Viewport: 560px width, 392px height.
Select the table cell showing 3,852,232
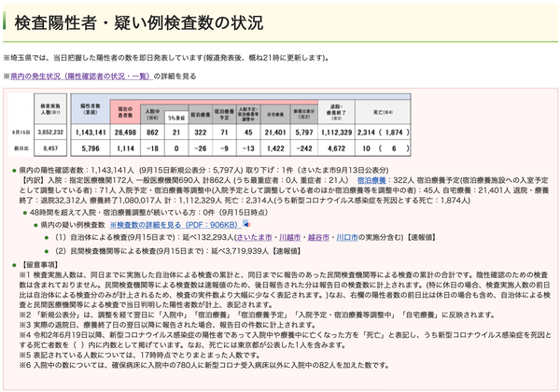coord(50,133)
